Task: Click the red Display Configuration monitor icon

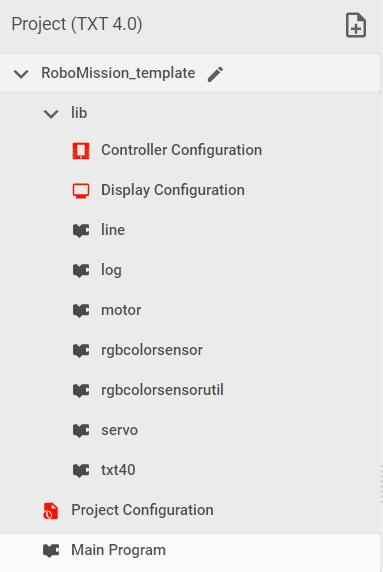Action: click(81, 191)
